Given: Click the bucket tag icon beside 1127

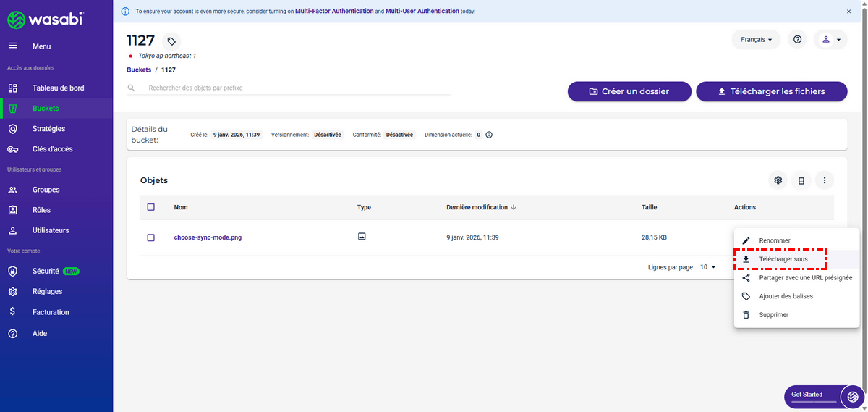Looking at the screenshot, I should tap(171, 41).
